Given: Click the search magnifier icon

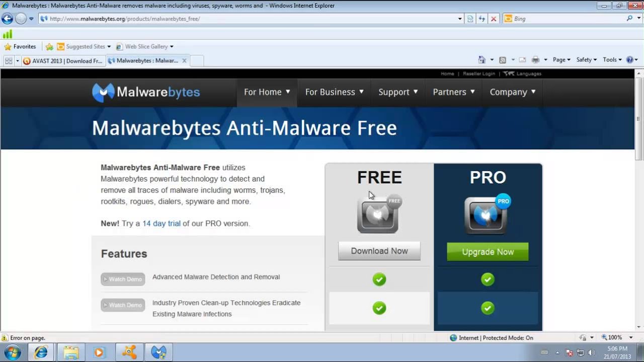Looking at the screenshot, I should (629, 18).
